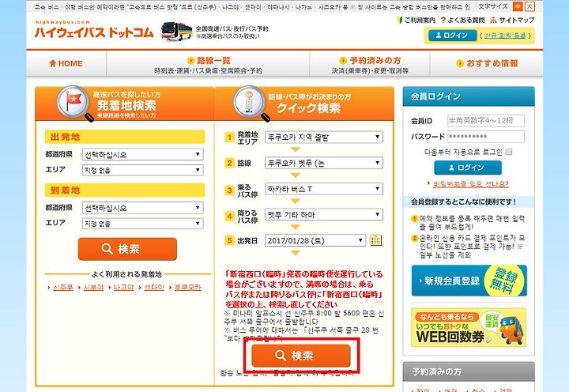Open the 発着地エリア dropdown in quick search
569x392 pixels.
pyautogui.click(x=324, y=137)
